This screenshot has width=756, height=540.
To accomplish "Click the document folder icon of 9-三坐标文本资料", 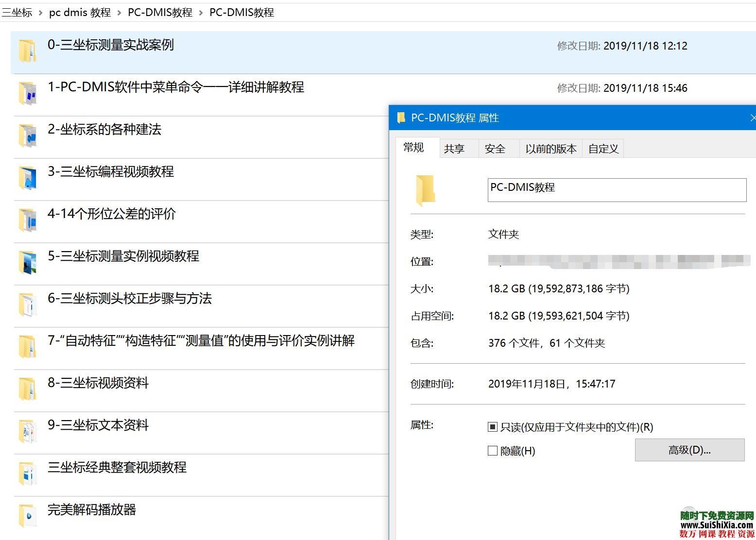I will pos(28,430).
